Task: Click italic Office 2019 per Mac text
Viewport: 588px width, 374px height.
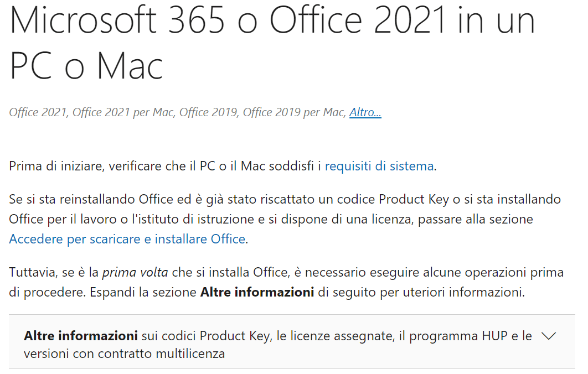Action: click(293, 112)
